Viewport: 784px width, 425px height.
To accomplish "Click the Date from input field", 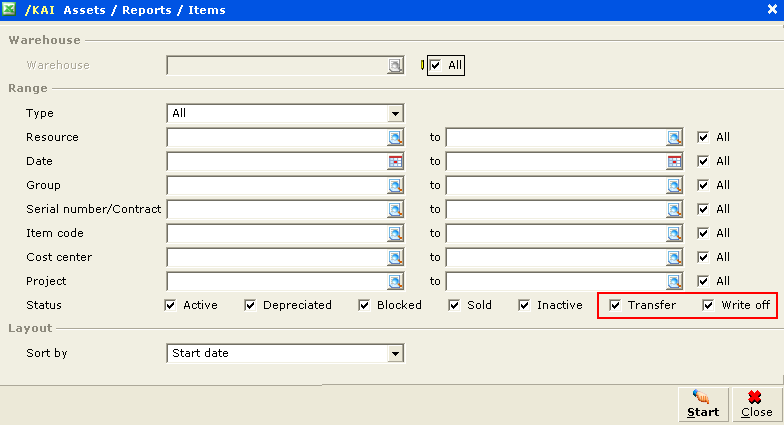I will (x=278, y=162).
